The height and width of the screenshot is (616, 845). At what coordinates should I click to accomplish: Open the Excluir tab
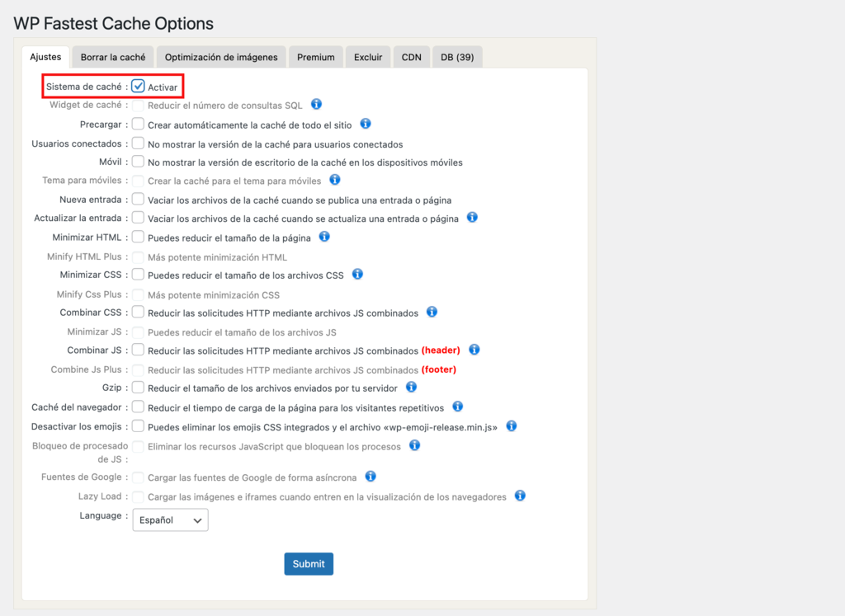tap(368, 57)
